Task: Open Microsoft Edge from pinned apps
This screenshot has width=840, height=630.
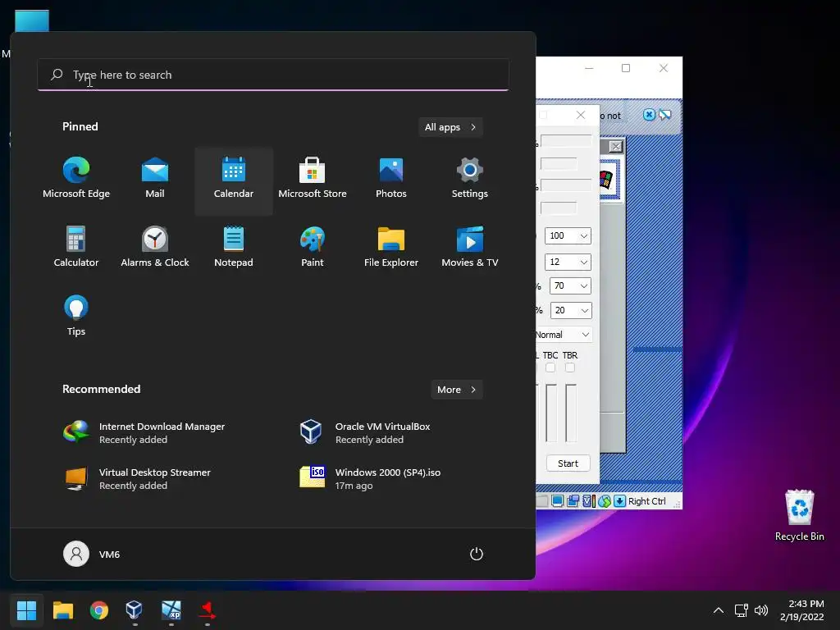Action: (x=76, y=180)
